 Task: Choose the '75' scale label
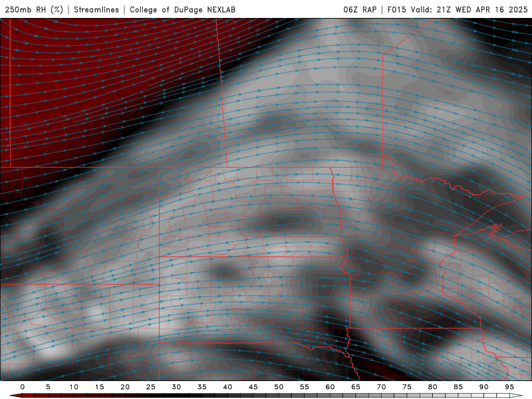tap(407, 387)
